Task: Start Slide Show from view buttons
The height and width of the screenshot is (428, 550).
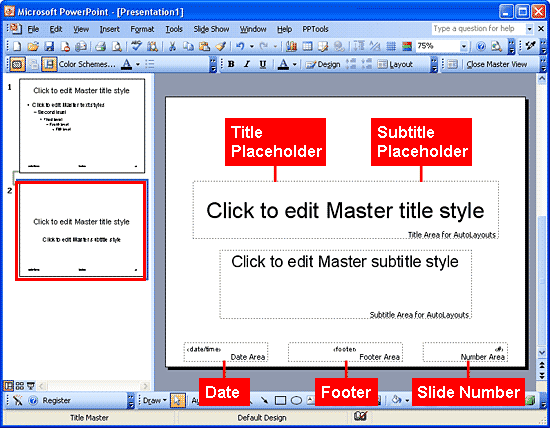Action: pos(31,386)
